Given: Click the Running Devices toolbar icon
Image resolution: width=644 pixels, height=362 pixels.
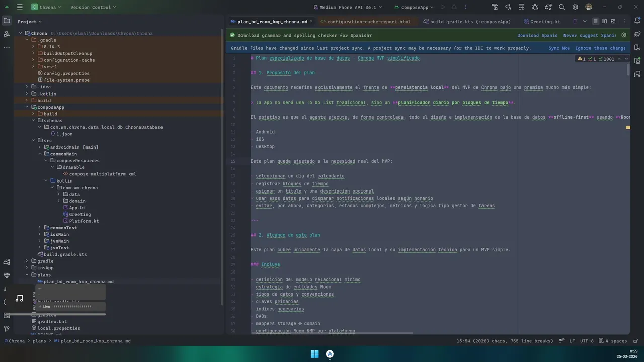Looking at the screenshot, I should (522, 7).
